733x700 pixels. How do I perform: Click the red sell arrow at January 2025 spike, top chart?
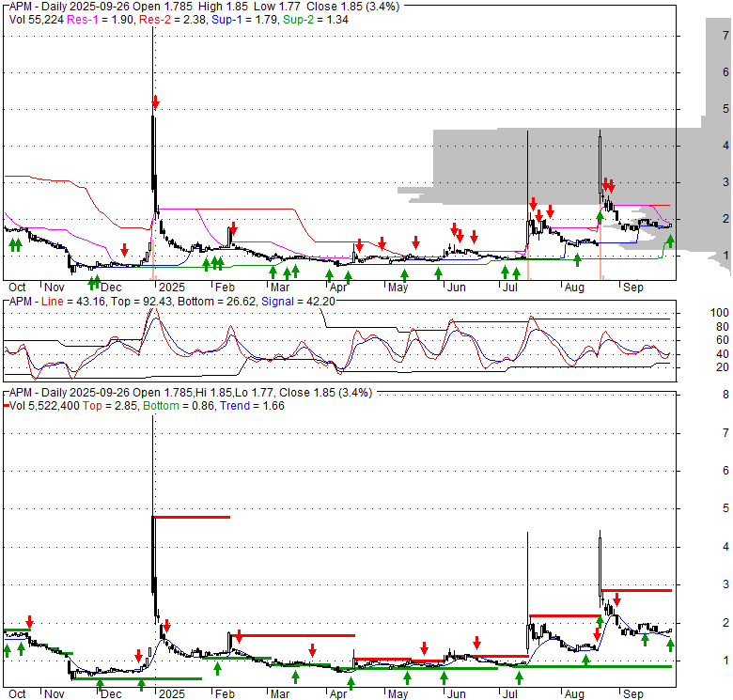pos(156,102)
